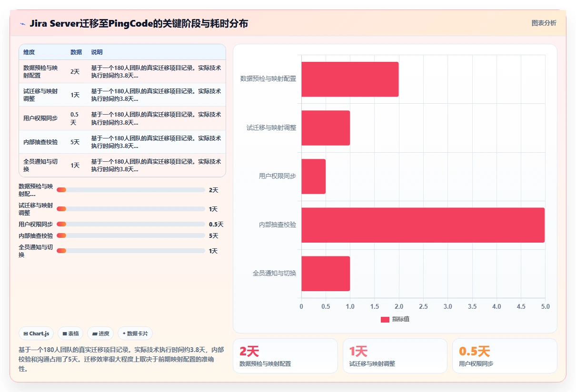576x392 pixels.
Task: Click the 用户权限同步 chart bar
Action: pos(313,176)
